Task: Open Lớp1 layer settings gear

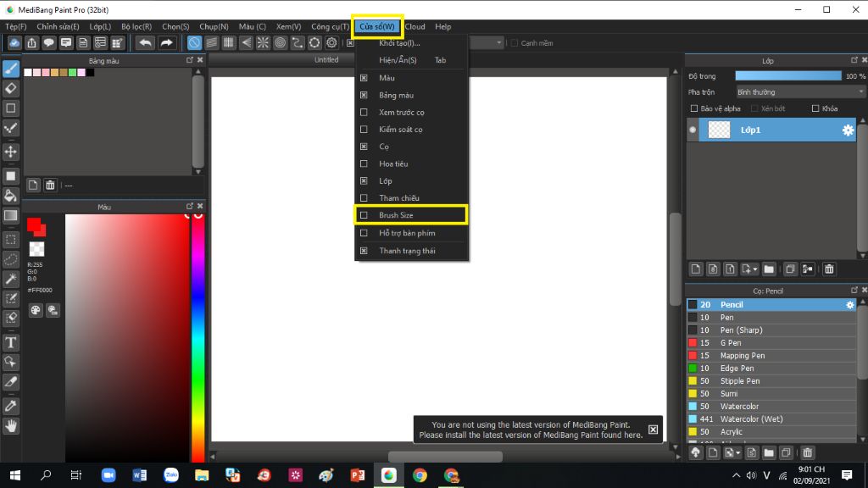Action: click(848, 130)
